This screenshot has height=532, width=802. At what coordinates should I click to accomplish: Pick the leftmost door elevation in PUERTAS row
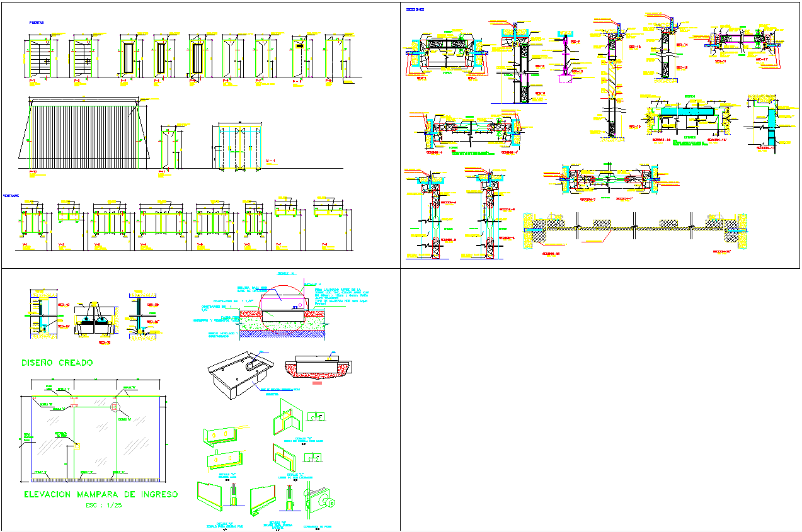[x=39, y=59]
